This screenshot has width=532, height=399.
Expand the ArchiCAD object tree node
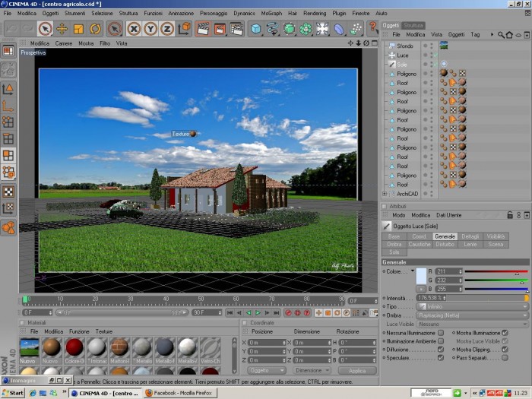click(385, 194)
